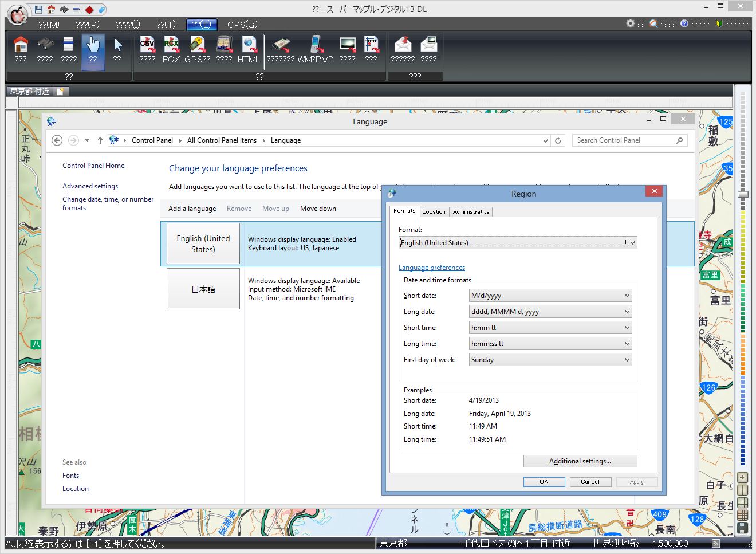Viewport: 756px width, 554px height.
Task: Click the map zoom slider handle
Action: click(743, 195)
